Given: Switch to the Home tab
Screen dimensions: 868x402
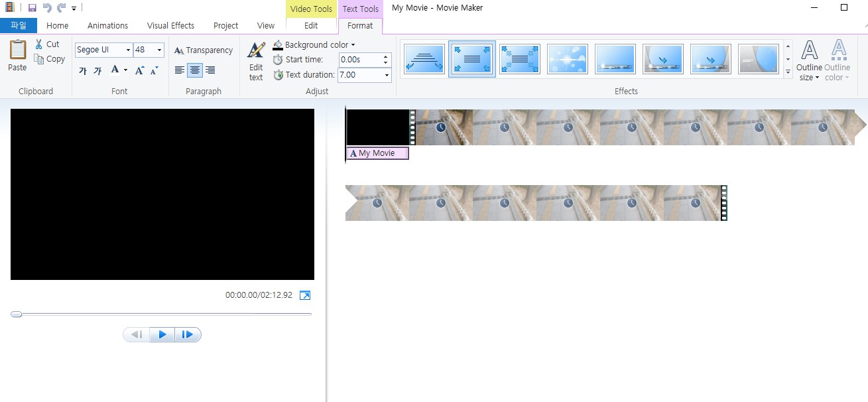Looking at the screenshot, I should 58,26.
